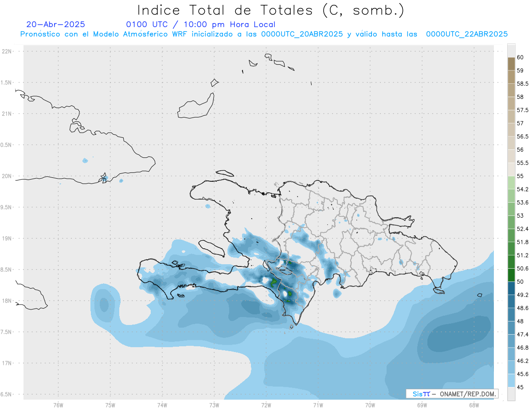Click the latitude label '17N'
The image size is (532, 411).
pyautogui.click(x=7, y=363)
